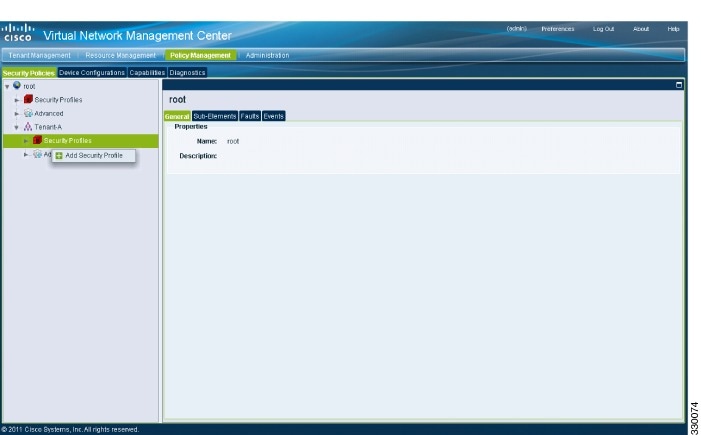Click the (admin) user label

point(516,29)
